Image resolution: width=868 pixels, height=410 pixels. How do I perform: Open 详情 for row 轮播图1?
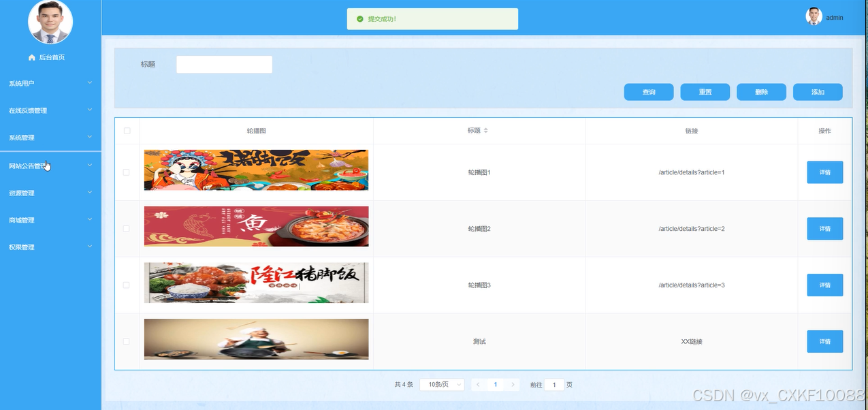(x=825, y=172)
